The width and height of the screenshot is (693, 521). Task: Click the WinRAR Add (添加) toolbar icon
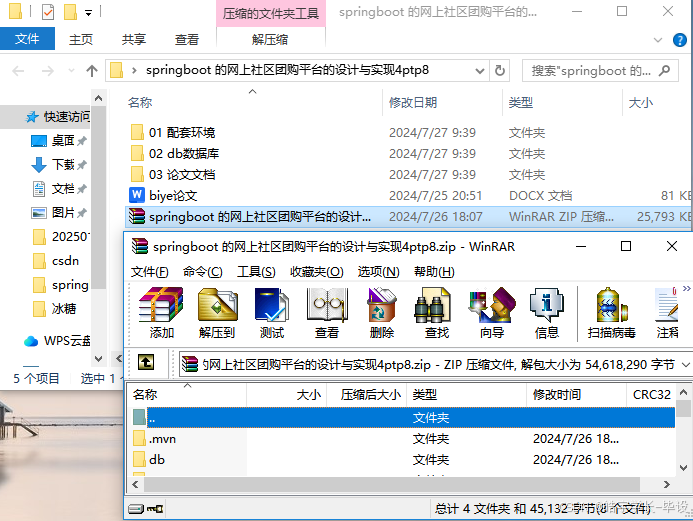[161, 312]
